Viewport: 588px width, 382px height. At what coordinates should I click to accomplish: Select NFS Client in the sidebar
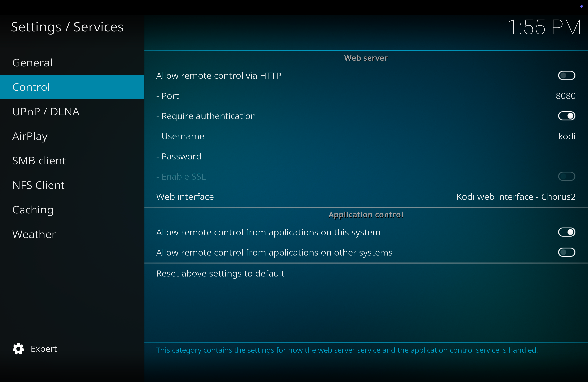(72, 185)
